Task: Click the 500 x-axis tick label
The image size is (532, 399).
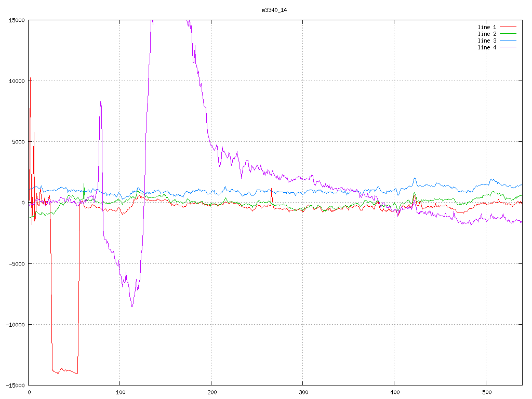Action: (x=486, y=392)
